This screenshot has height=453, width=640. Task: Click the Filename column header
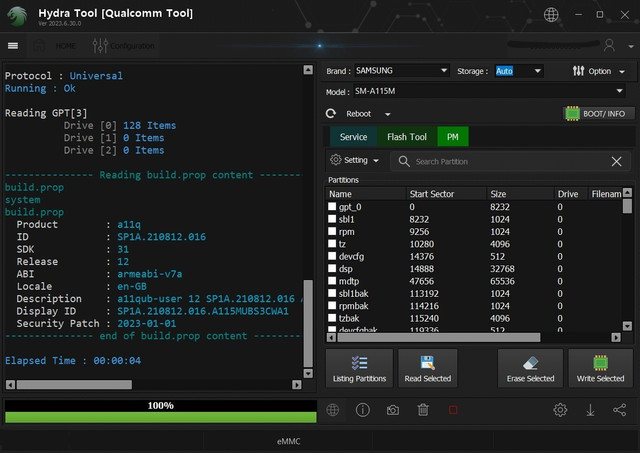[605, 194]
